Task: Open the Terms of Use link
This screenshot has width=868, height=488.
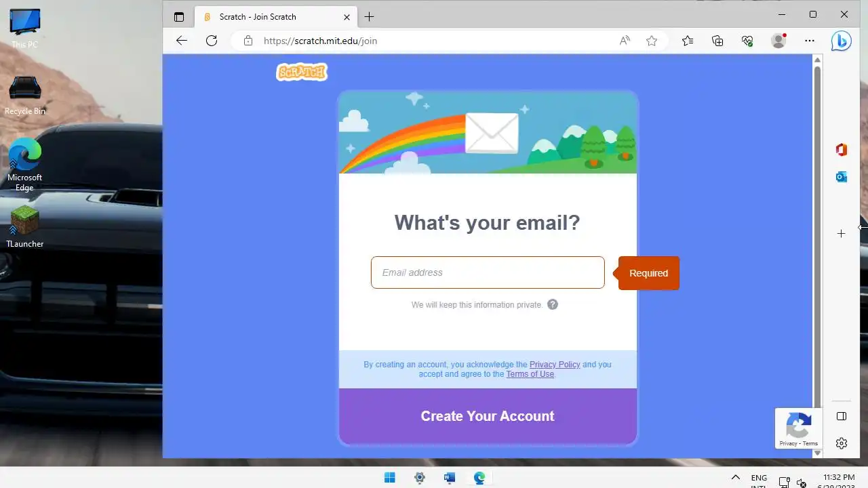Action: pyautogui.click(x=530, y=374)
